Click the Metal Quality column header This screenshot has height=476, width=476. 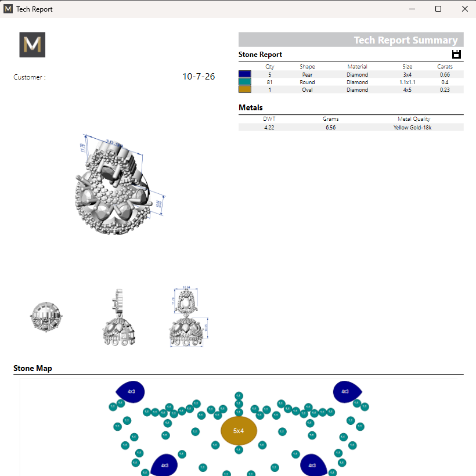click(x=414, y=119)
